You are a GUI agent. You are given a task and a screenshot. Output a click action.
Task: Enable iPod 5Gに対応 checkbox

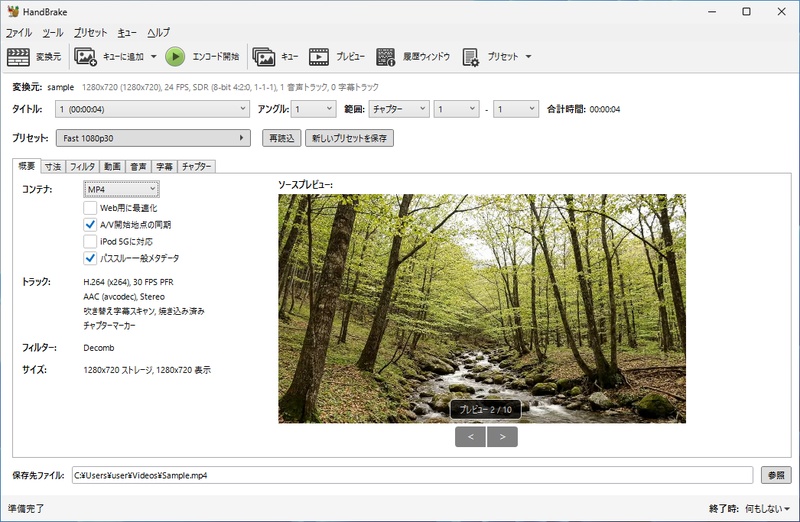click(x=90, y=241)
